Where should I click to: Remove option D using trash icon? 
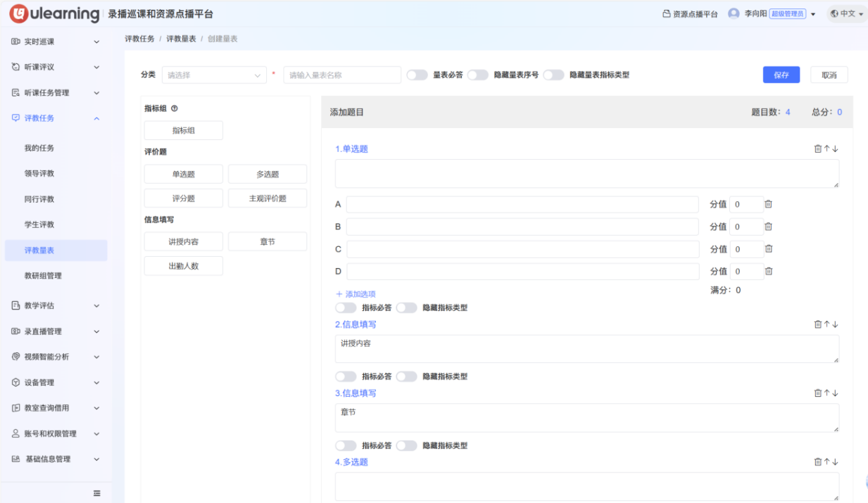[769, 272]
